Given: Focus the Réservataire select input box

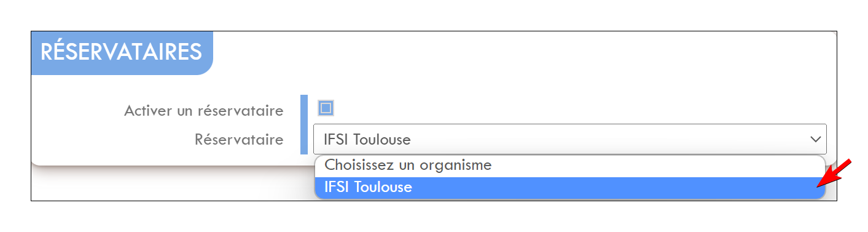Looking at the screenshot, I should 569,140.
